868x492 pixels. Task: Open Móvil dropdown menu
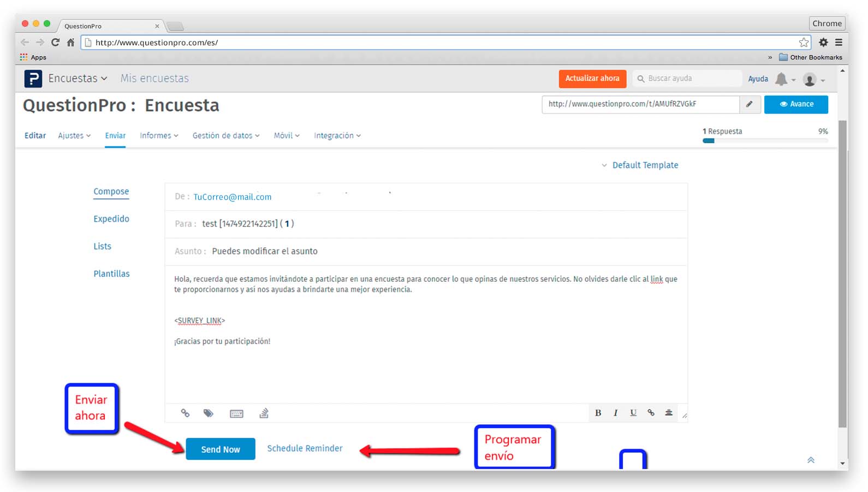(x=287, y=135)
